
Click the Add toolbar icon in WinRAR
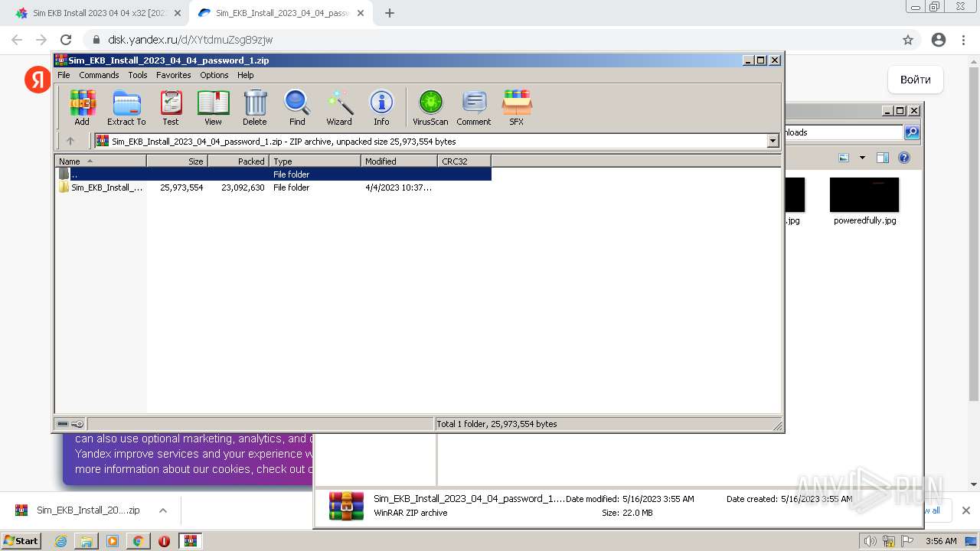[82, 108]
